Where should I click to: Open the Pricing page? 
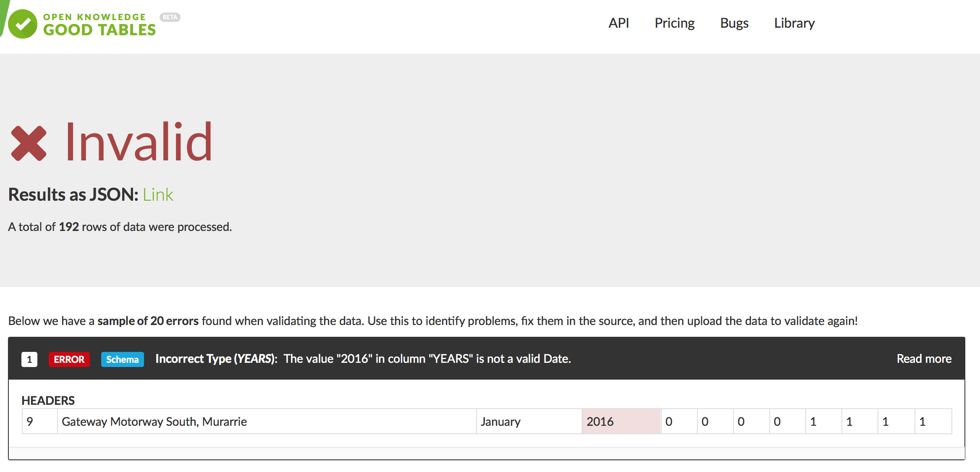coord(674,23)
